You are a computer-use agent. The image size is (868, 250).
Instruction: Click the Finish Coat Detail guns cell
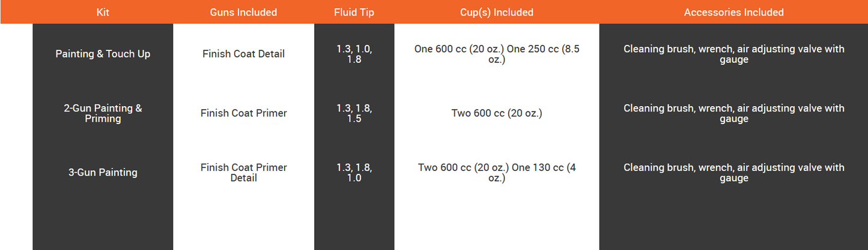[243, 54]
